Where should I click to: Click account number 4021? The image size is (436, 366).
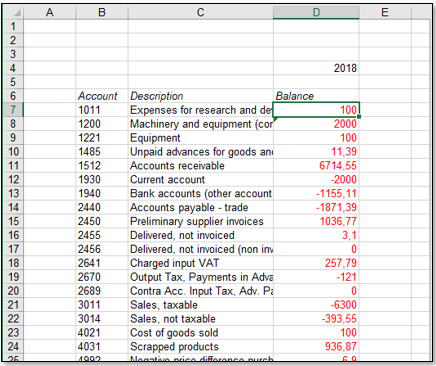pos(102,332)
